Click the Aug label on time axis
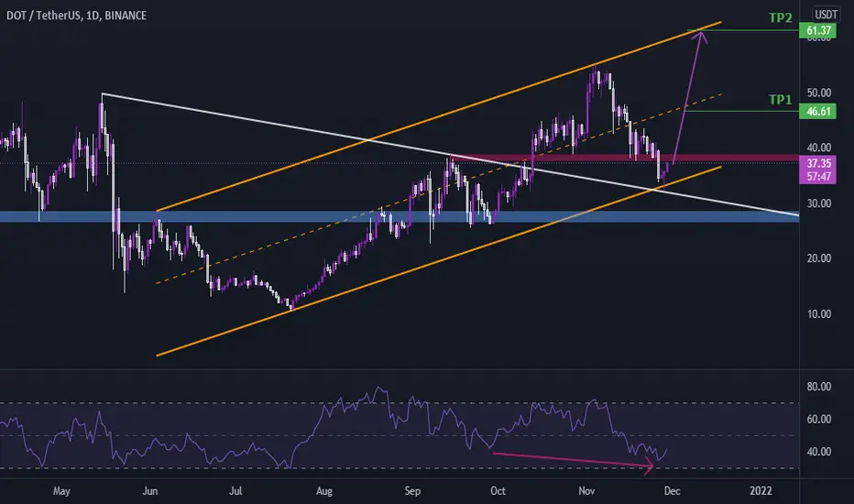 coord(324,491)
